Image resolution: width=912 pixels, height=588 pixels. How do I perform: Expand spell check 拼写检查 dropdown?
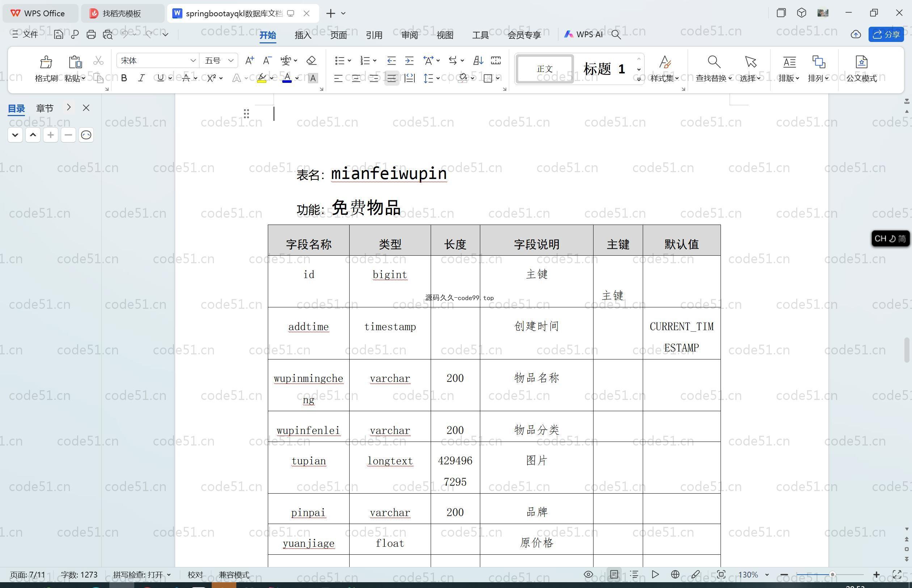point(169,574)
